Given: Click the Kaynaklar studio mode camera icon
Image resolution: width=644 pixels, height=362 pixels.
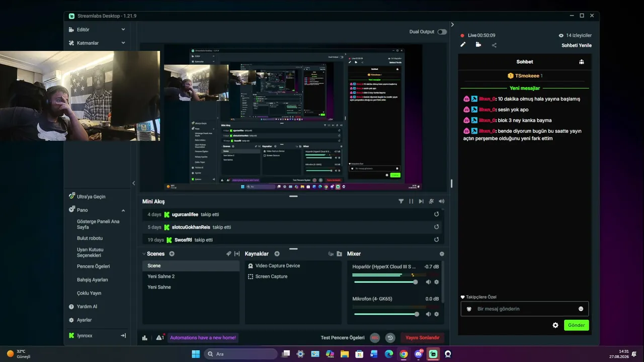Looking at the screenshot, I should (331, 254).
